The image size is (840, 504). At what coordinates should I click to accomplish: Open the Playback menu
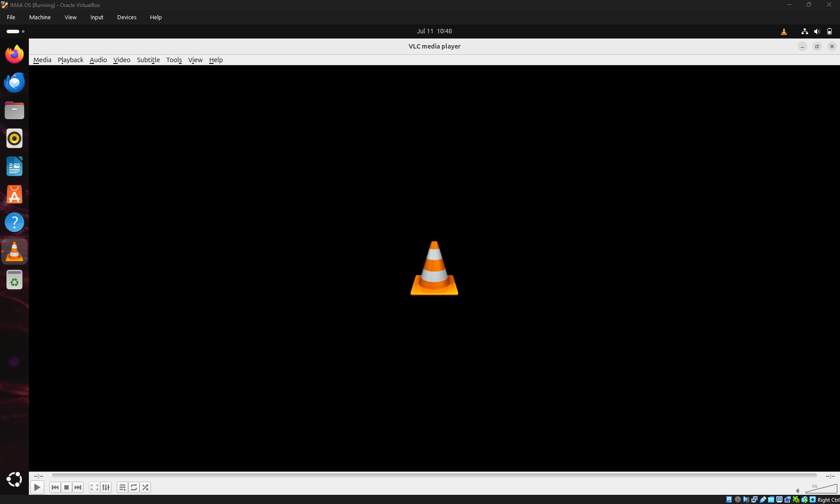[x=70, y=60]
